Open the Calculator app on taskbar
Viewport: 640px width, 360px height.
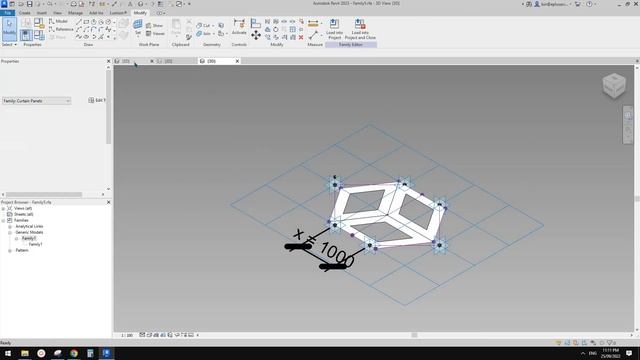click(x=90, y=353)
